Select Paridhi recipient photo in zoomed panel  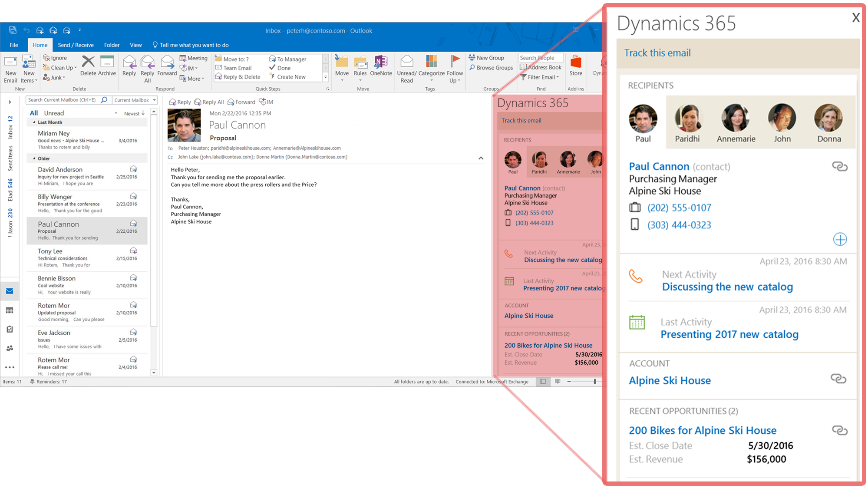[688, 118]
